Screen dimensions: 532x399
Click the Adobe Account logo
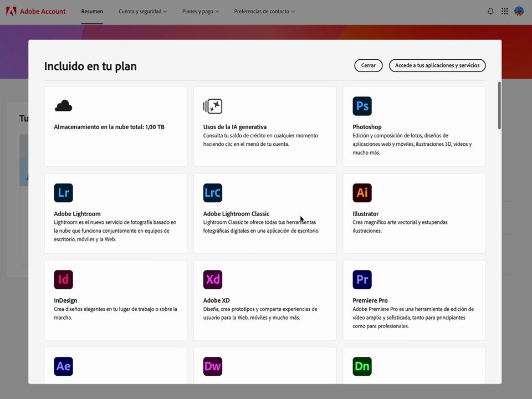[x=35, y=11]
